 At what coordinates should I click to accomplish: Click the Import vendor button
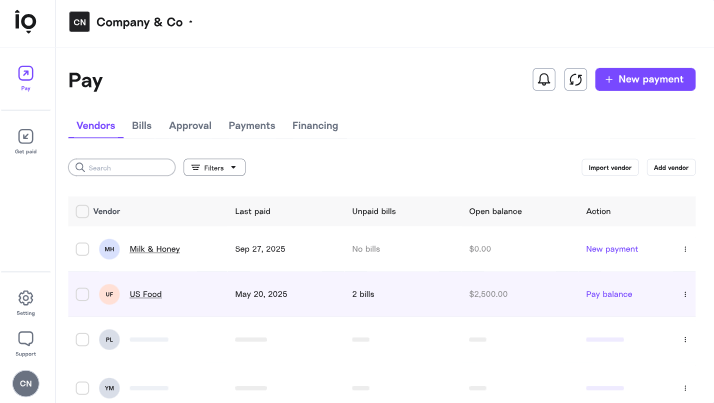tap(610, 168)
